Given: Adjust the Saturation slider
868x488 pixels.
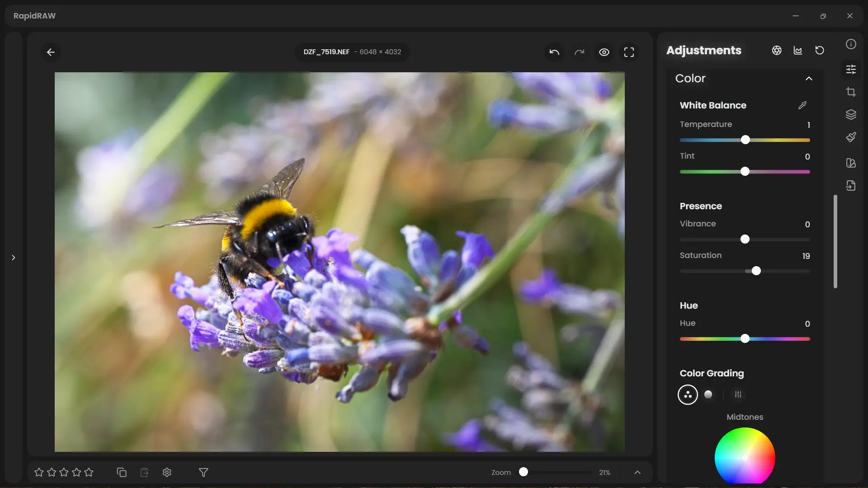Looking at the screenshot, I should [x=745, y=271].
